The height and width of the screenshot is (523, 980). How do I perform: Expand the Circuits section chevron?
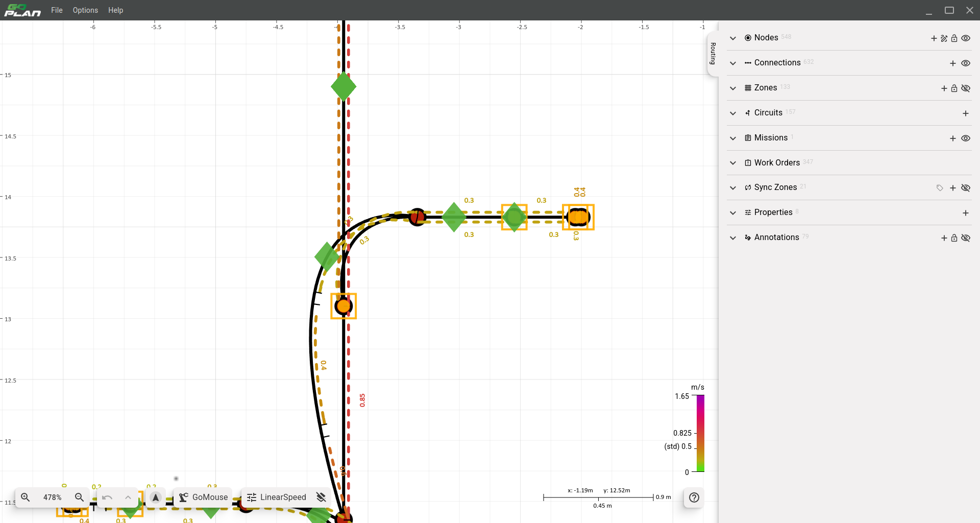pos(733,113)
